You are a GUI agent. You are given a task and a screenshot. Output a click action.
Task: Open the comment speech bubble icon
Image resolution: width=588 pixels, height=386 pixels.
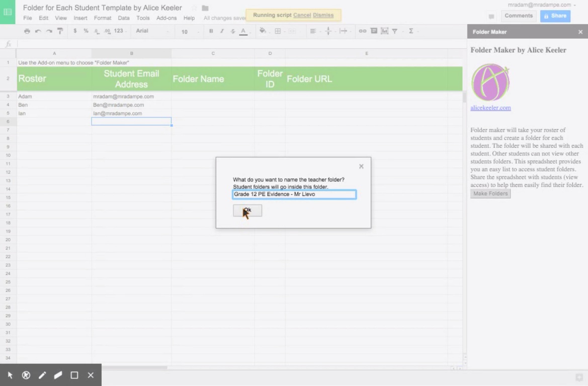(491, 16)
